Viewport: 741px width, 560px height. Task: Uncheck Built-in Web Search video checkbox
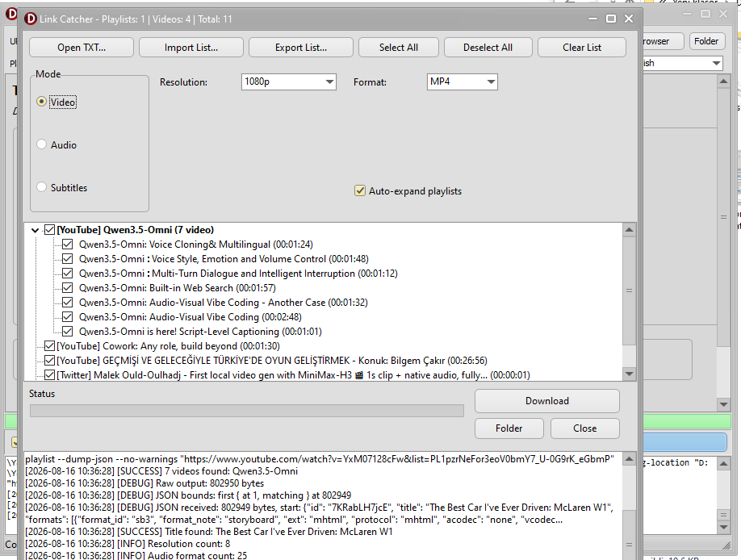pyautogui.click(x=68, y=288)
